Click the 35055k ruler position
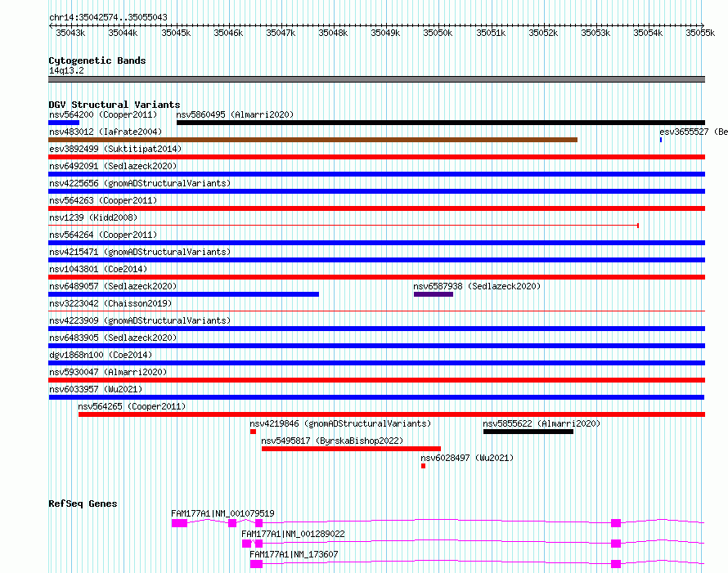Viewport: 728px width, 573px height. (x=701, y=33)
